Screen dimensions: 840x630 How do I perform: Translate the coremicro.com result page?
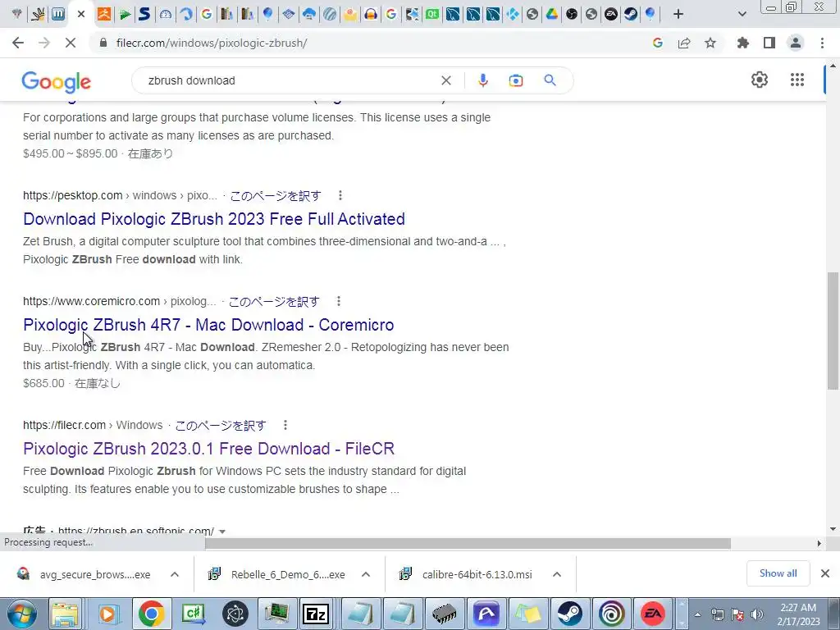(274, 302)
